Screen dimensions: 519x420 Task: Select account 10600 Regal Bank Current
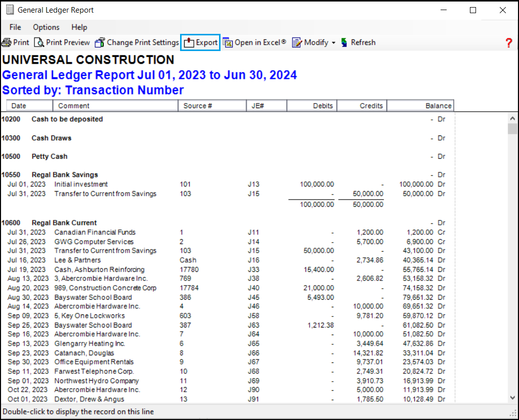(49, 222)
